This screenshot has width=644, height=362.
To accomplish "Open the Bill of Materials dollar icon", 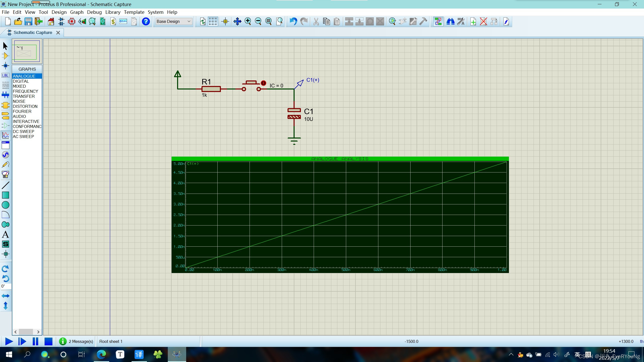I will (x=113, y=21).
